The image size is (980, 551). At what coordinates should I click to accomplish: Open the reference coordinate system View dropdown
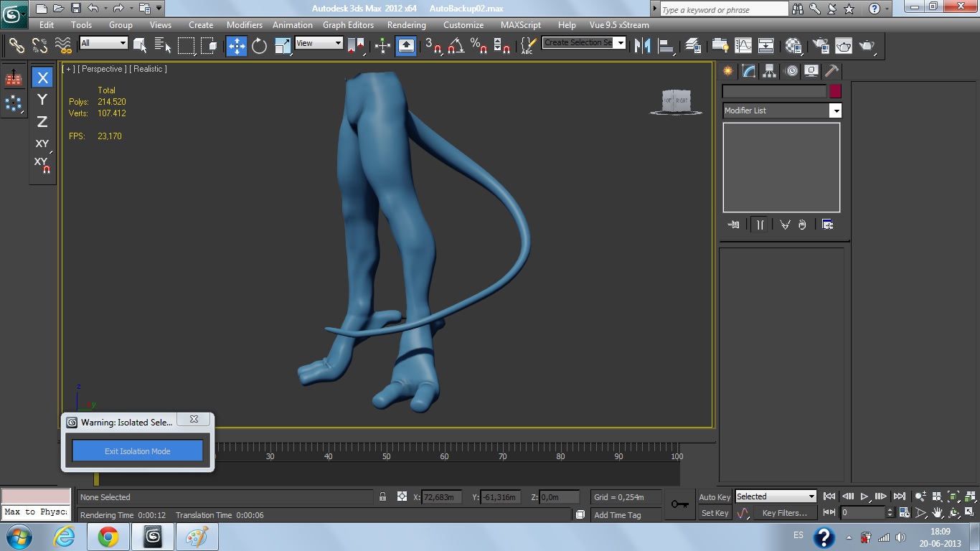click(x=319, y=43)
